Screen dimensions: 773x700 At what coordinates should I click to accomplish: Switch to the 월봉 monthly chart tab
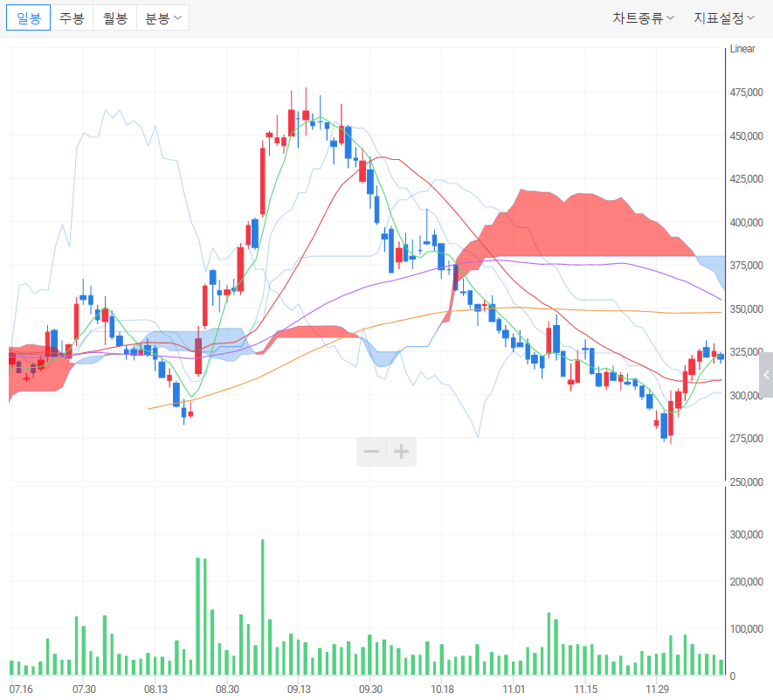click(115, 18)
